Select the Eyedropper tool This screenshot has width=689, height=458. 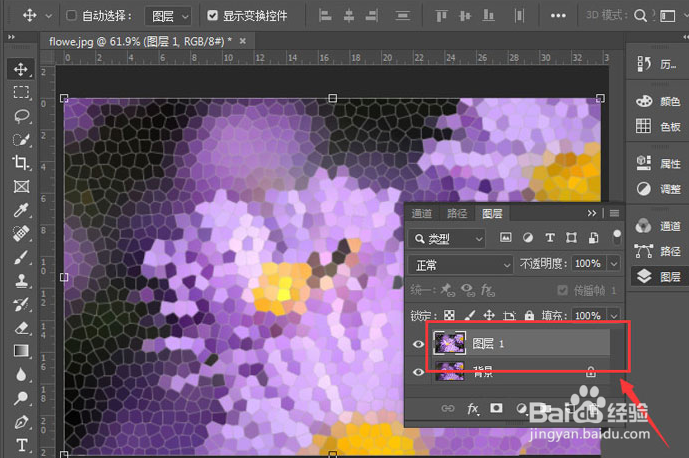pos(21,210)
